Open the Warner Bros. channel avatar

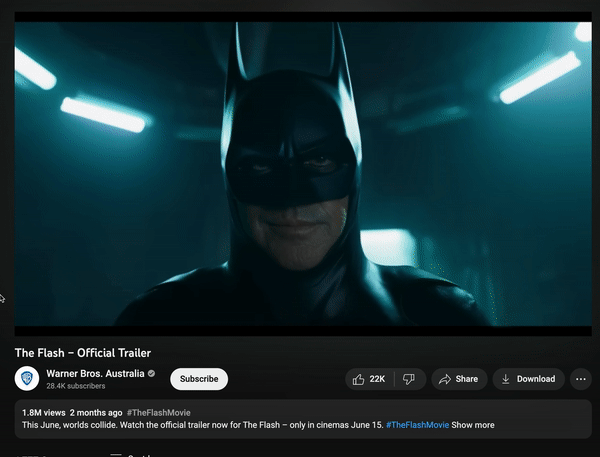[x=27, y=379]
